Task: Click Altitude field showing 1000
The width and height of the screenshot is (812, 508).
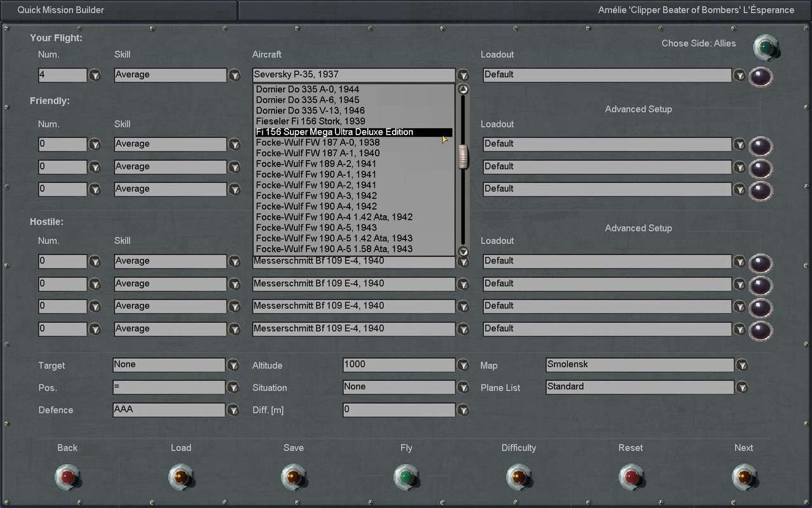Action: coord(399,365)
